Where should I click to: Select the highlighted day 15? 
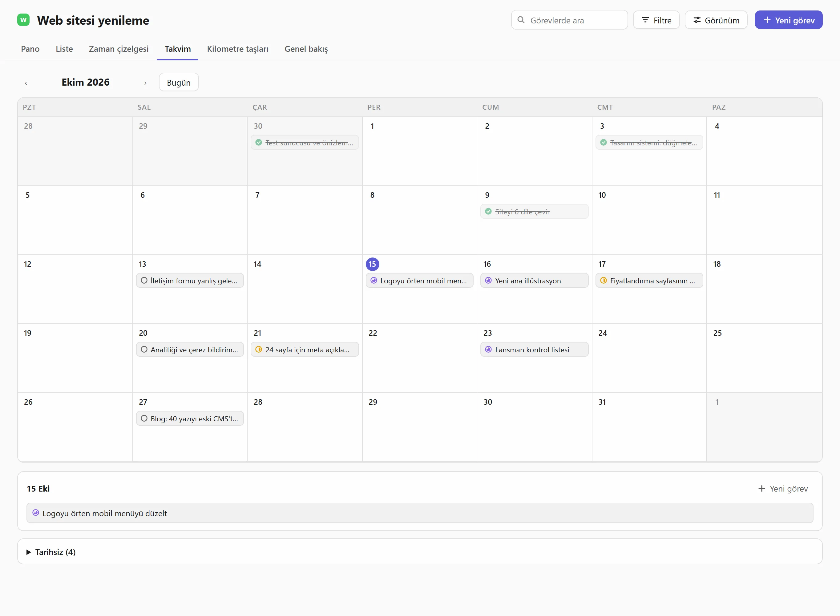point(372,264)
